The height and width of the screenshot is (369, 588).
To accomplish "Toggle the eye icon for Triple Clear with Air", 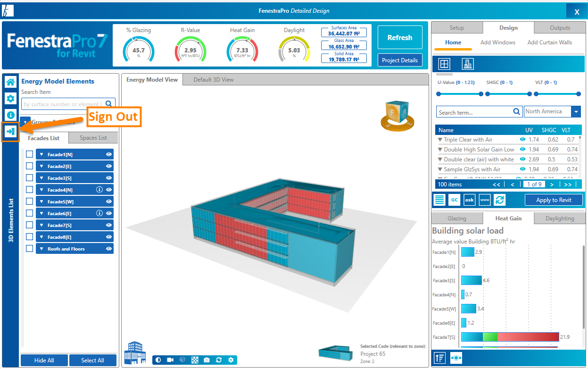I will (x=522, y=140).
